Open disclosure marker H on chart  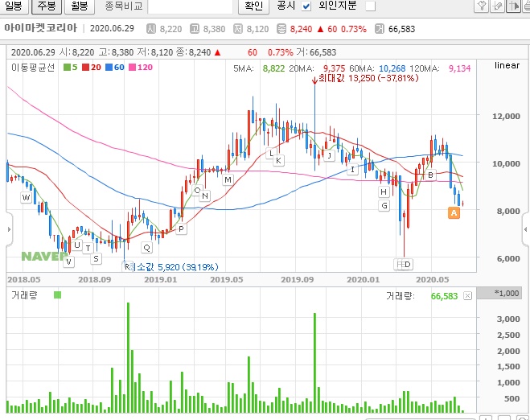coord(384,192)
